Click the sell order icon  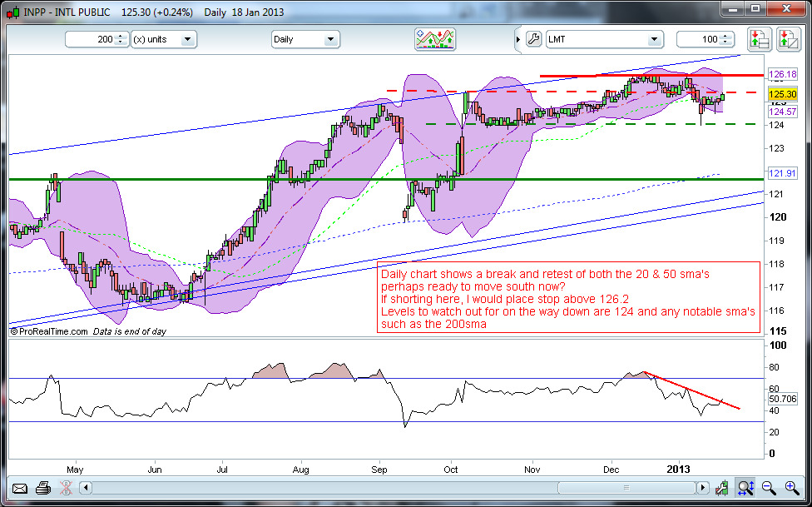(786, 39)
